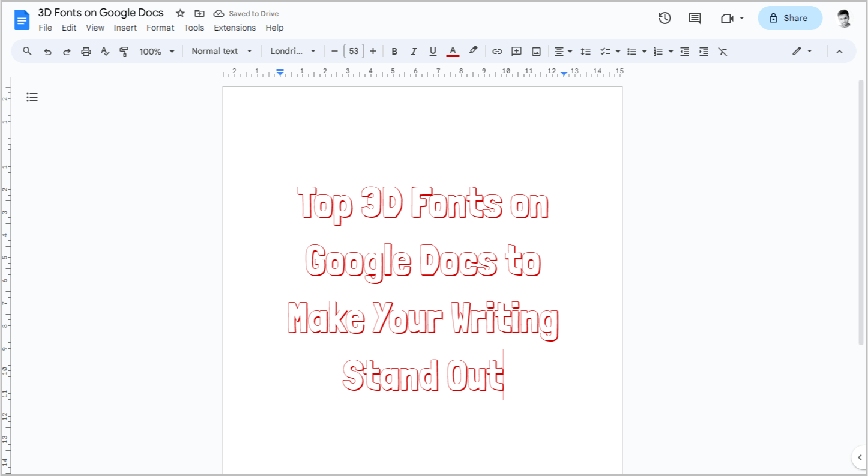Expand the checklist menu arrow
Screen dimensions: 868x476
pos(618,52)
